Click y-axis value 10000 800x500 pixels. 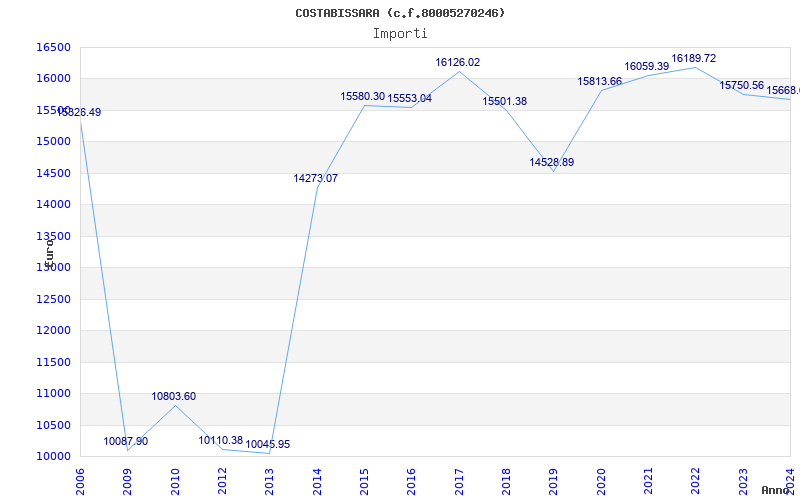coord(53,457)
